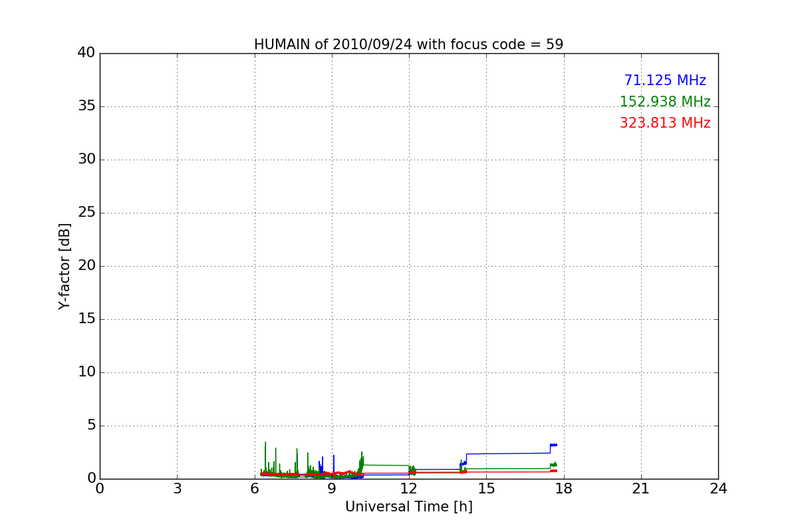Click the Y-factor [dB] axis label
Image resolution: width=798 pixels, height=532 pixels.
[x=65, y=266]
